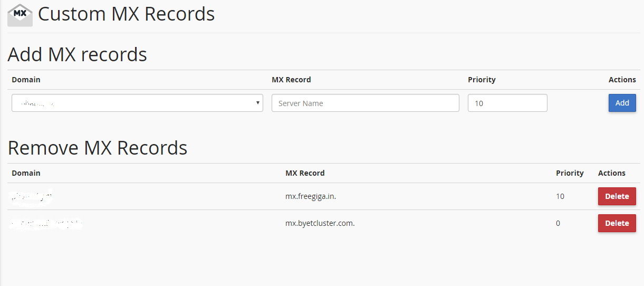Click the MX envelope icon

(x=20, y=15)
